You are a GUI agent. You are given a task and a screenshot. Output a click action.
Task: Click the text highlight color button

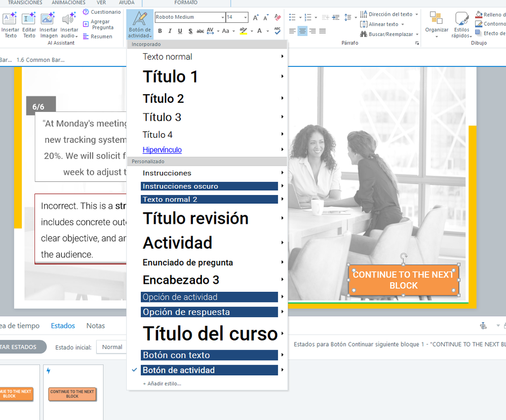tap(244, 31)
